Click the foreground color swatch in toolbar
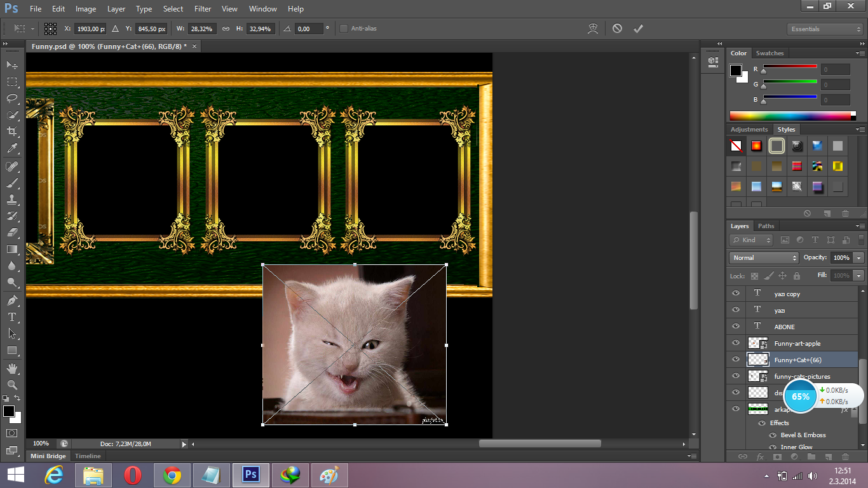868x488 pixels. pos(8,411)
